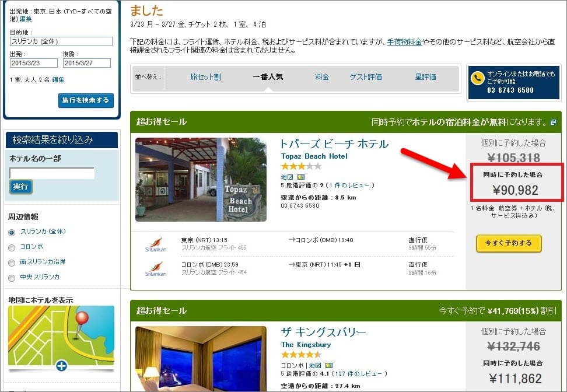Image resolution: width=567 pixels, height=392 pixels.
Task: Click flight text 東京 (NRT) 13:15
Action: point(204,240)
